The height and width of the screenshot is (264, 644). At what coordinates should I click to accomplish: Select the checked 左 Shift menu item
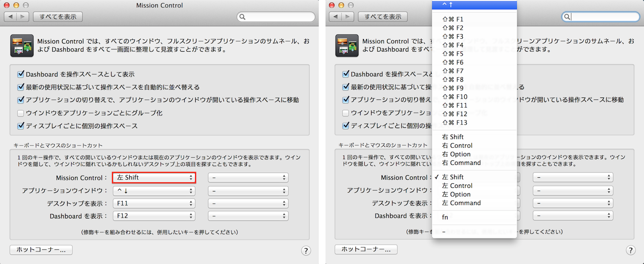click(x=474, y=177)
